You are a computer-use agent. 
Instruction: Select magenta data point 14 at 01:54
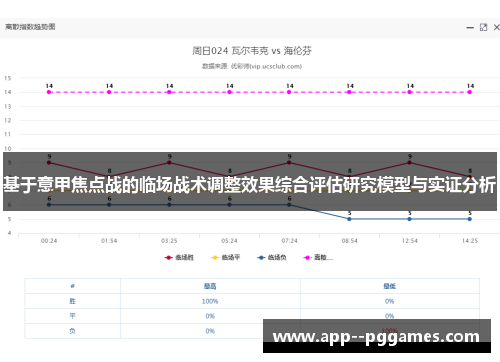pos(109,92)
